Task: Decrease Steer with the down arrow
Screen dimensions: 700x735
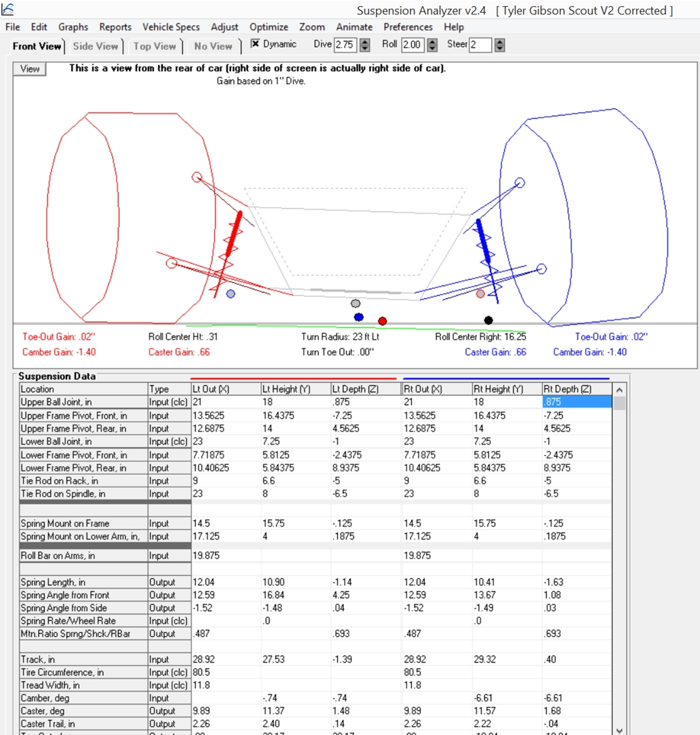Action: [x=500, y=48]
